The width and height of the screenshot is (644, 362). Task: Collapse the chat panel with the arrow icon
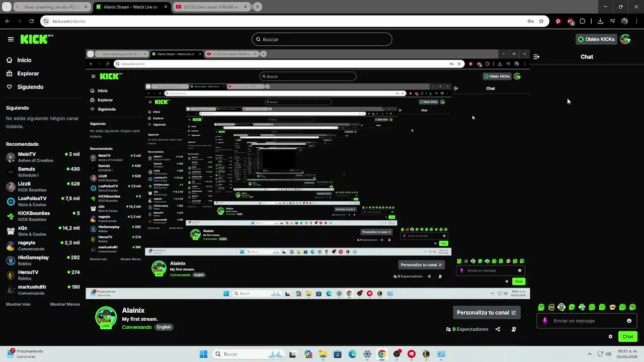536,57
